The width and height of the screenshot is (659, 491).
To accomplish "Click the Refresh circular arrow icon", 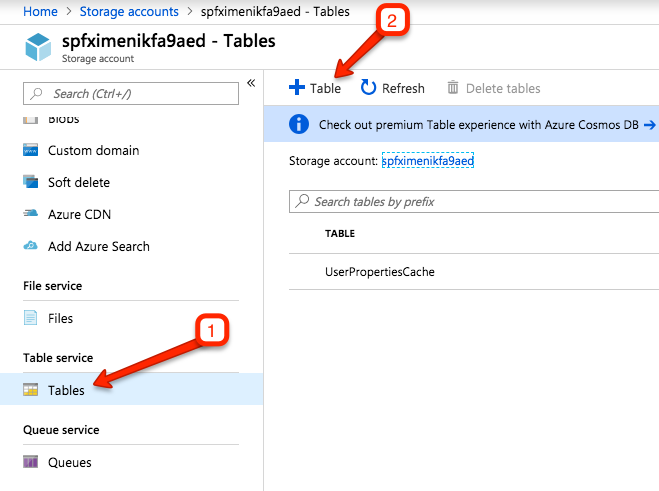I will [x=368, y=88].
